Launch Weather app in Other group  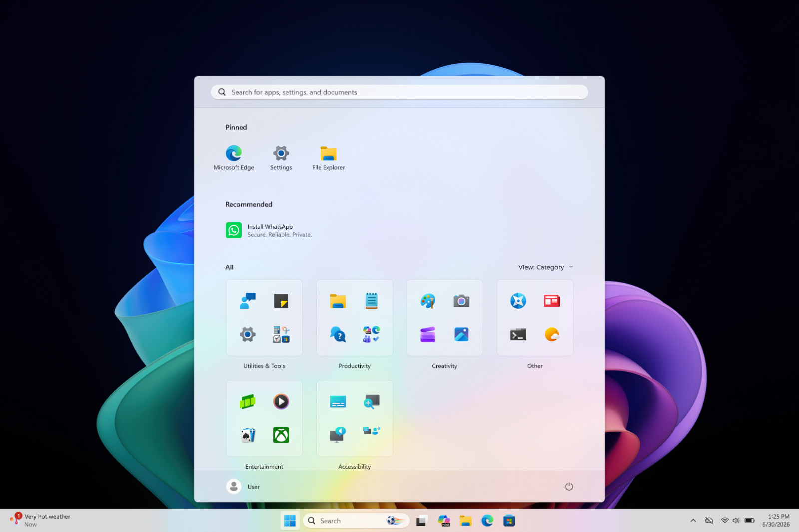point(552,334)
